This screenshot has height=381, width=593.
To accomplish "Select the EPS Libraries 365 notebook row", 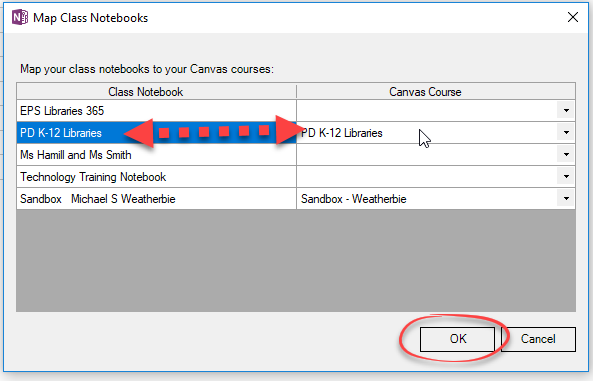I will [x=156, y=110].
